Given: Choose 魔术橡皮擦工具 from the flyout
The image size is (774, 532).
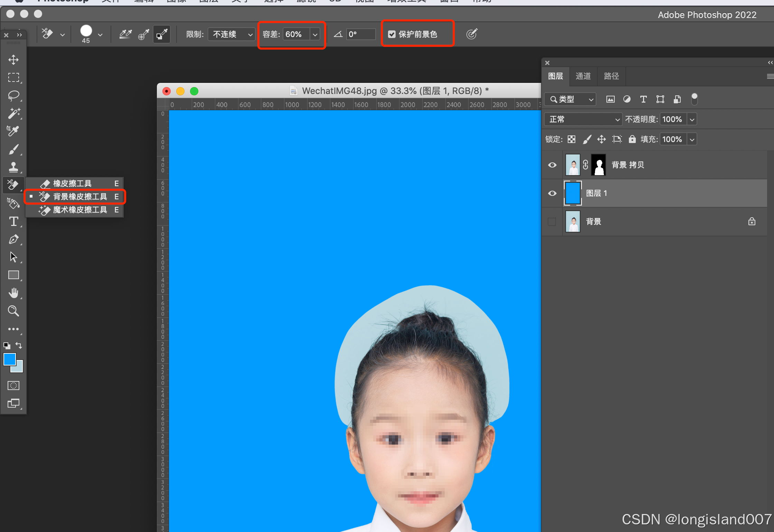Looking at the screenshot, I should [x=80, y=210].
